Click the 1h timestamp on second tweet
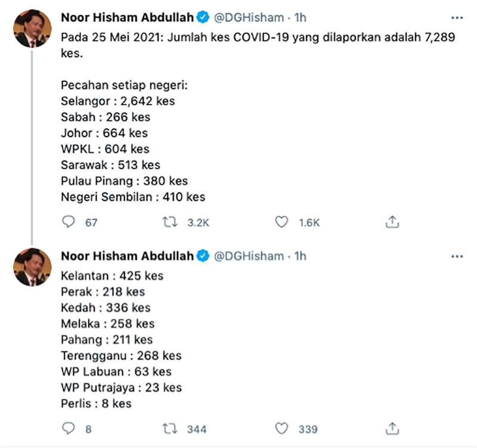 pyautogui.click(x=301, y=256)
